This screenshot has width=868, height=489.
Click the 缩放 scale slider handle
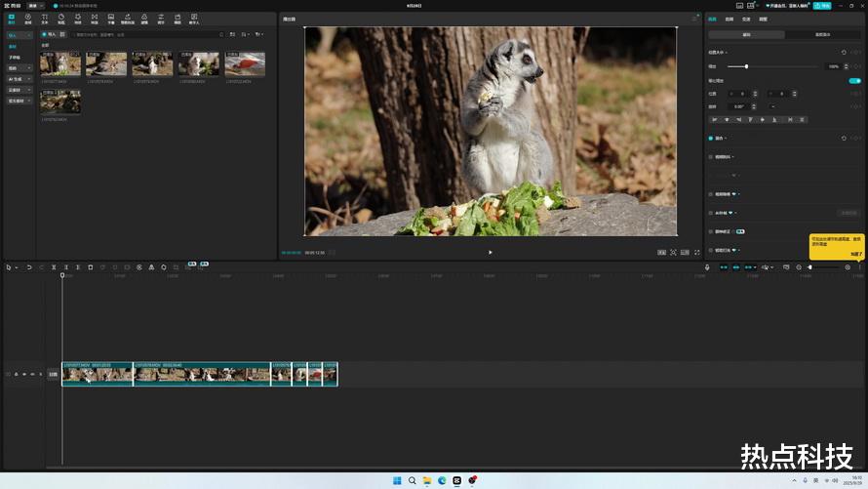746,66
